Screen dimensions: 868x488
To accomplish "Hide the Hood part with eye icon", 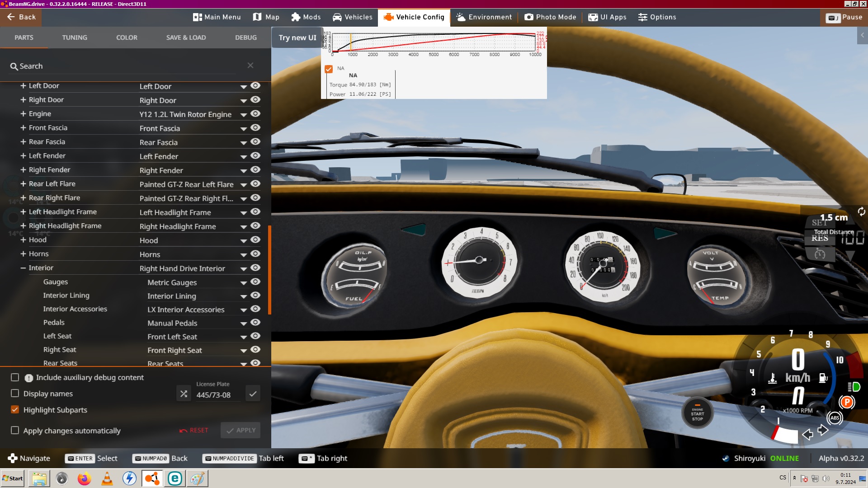I will (255, 239).
